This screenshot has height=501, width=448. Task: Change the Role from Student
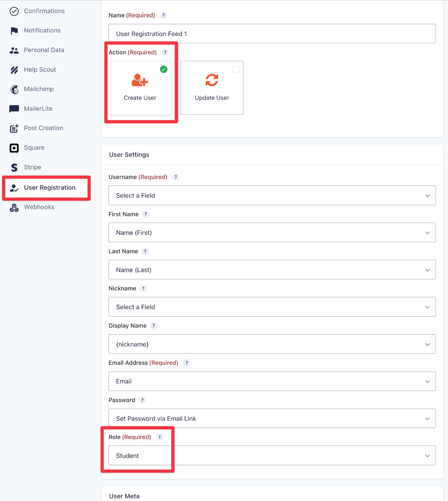pos(272,455)
